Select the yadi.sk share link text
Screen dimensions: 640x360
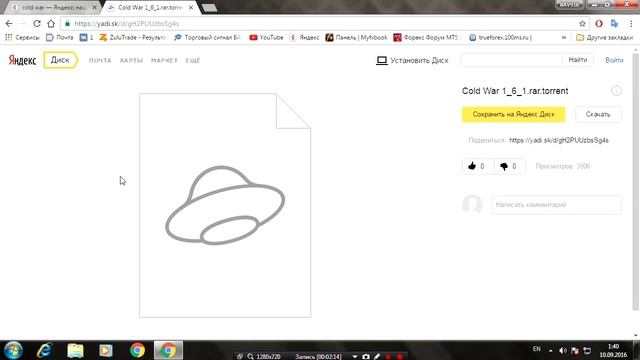(559, 140)
